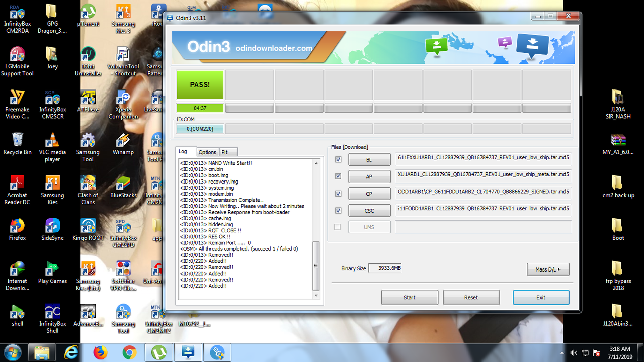This screenshot has width=644, height=362.
Task: Uncheck the BL file checkbox in Odin3
Action: 338,159
